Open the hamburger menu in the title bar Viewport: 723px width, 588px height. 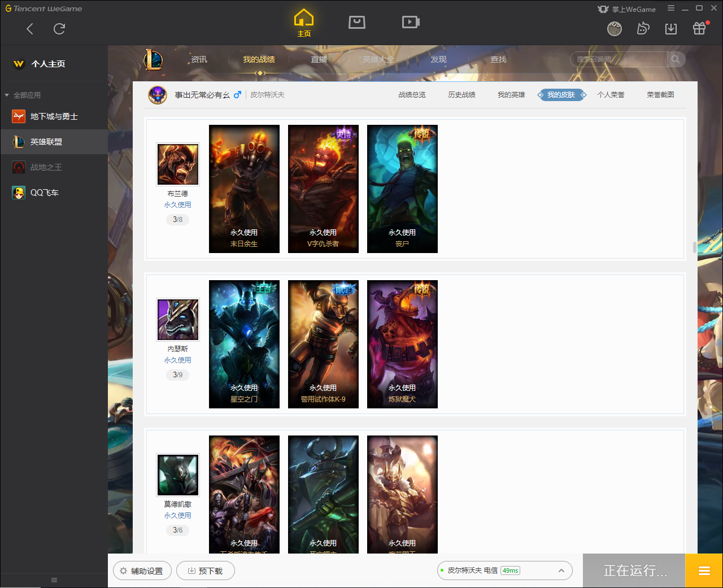click(x=671, y=8)
